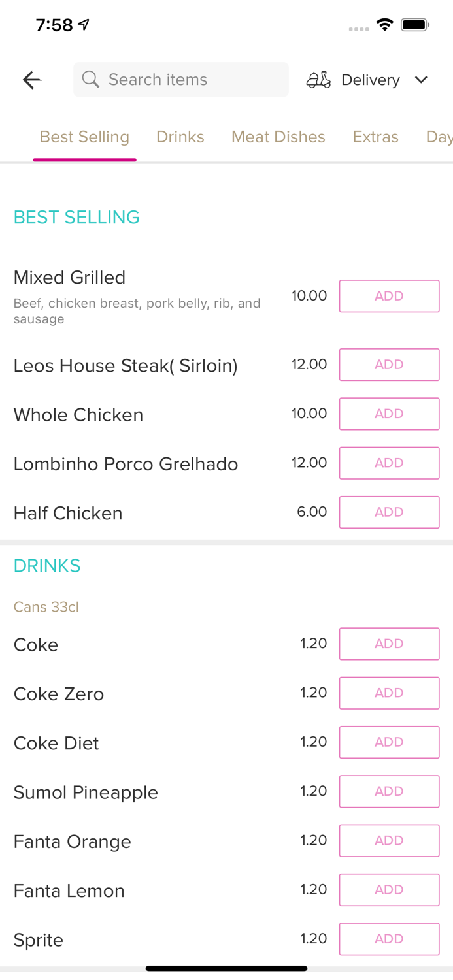The image size is (453, 980).
Task: Open the Day tab at far right
Action: pos(439,137)
